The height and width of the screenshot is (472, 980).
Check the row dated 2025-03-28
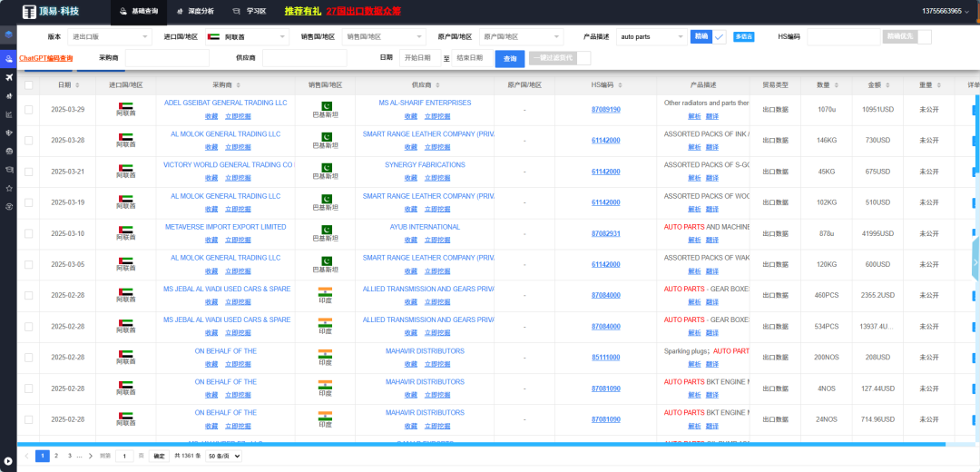click(29, 141)
